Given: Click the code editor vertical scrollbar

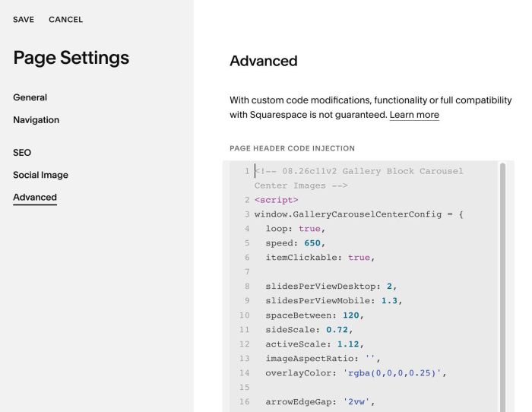Looking at the screenshot, I should [502, 287].
